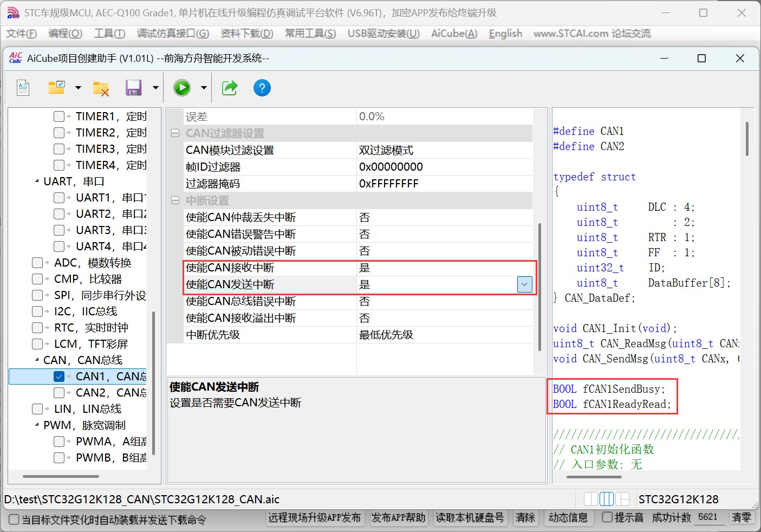Enable the UART4 checkbox
This screenshot has height=532, width=761.
point(59,246)
